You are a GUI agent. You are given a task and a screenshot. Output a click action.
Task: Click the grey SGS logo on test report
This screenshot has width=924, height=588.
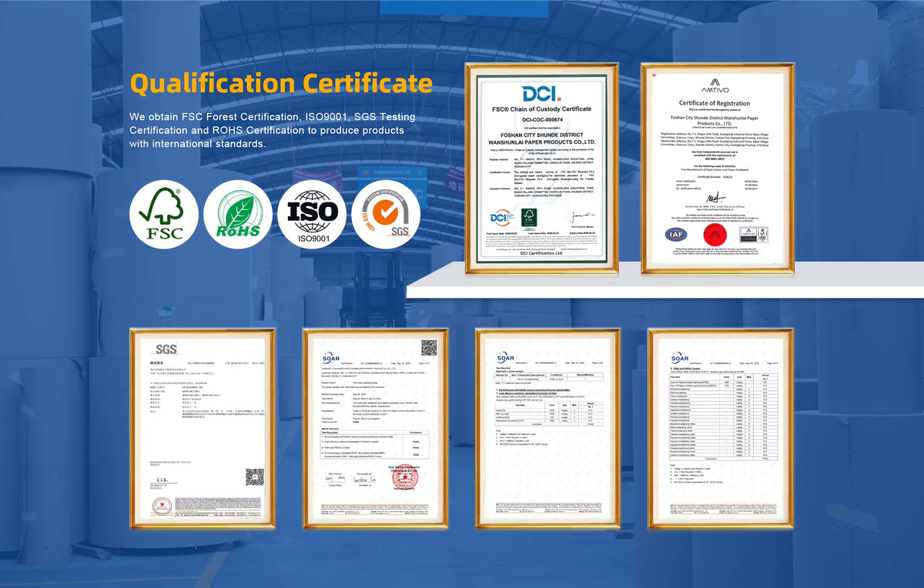[x=166, y=349]
